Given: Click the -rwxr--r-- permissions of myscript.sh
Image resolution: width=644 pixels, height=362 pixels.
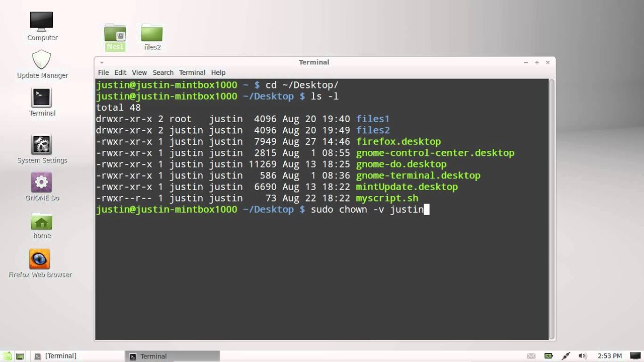Looking at the screenshot, I should (124, 198).
